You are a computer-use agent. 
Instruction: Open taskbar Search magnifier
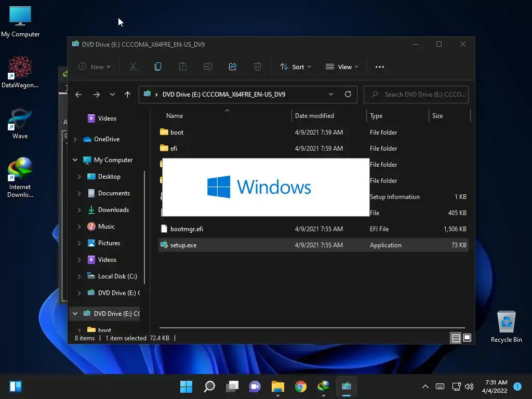click(209, 387)
